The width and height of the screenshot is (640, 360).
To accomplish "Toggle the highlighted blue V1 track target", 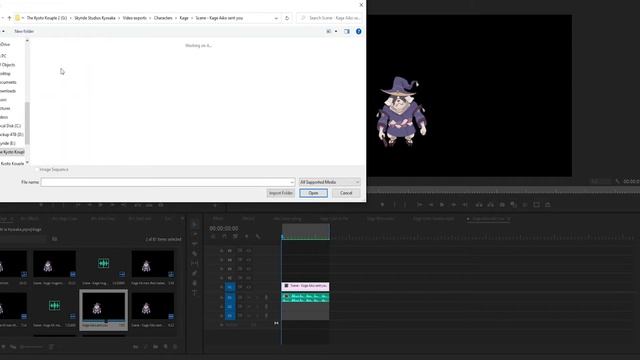I will [x=230, y=287].
